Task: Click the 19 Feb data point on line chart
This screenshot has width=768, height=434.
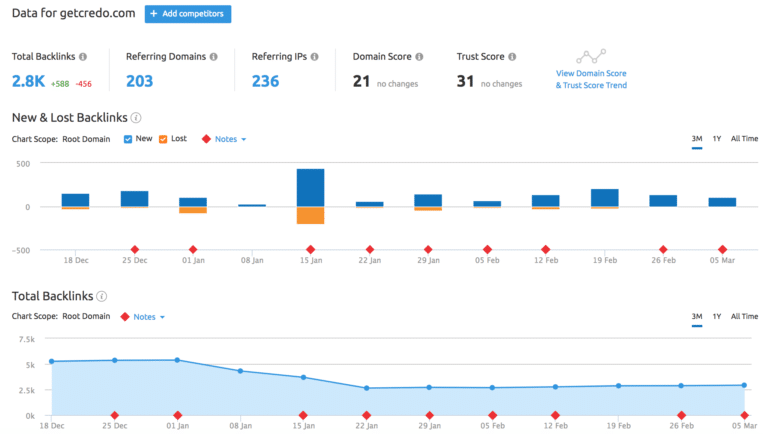Action: [x=619, y=386]
